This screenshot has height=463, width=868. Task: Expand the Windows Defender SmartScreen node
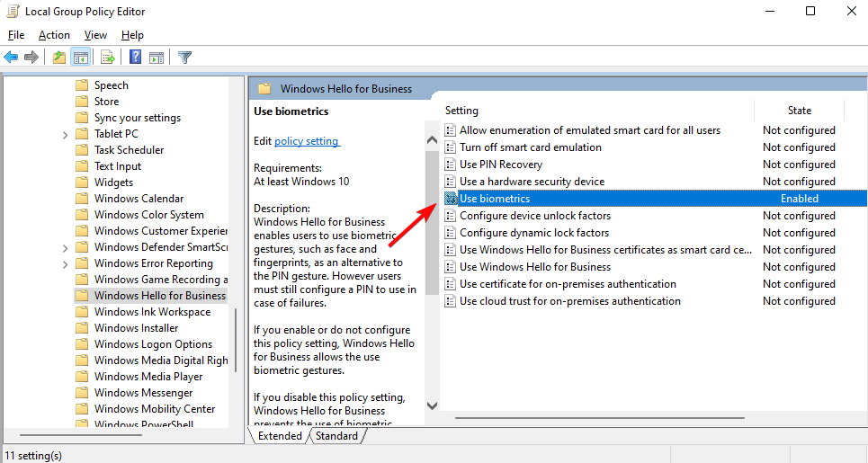point(65,248)
